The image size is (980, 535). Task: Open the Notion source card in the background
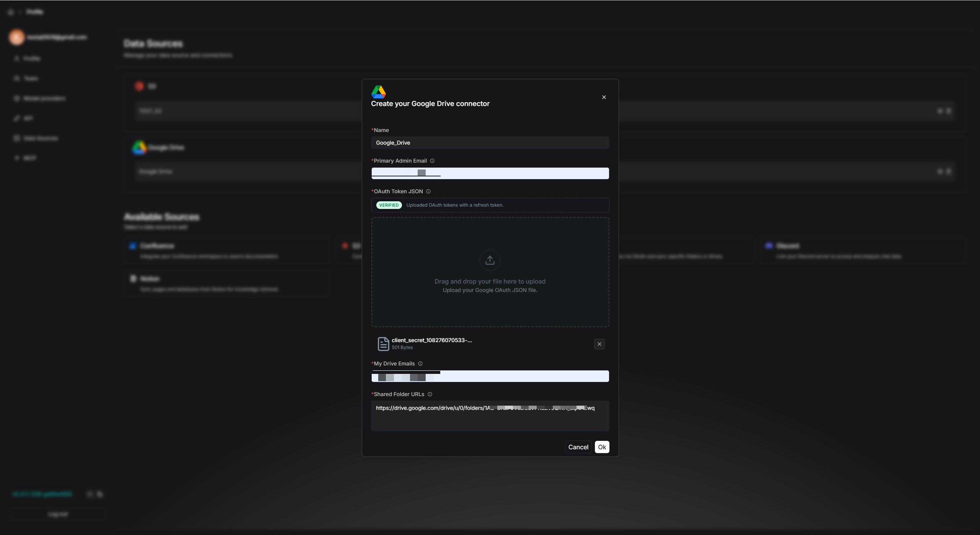coord(227,284)
